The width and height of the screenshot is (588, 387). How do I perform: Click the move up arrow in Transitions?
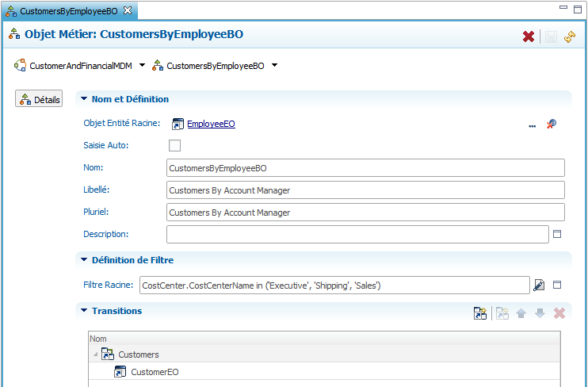[x=521, y=313]
